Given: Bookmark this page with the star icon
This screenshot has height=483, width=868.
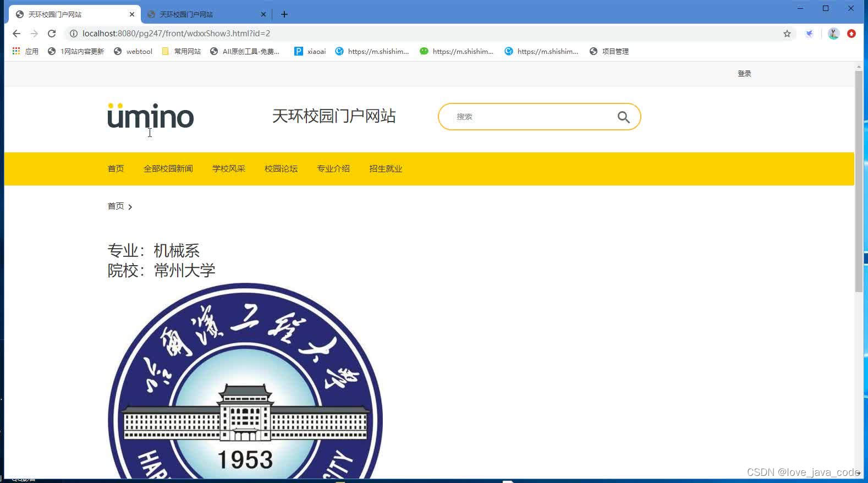Looking at the screenshot, I should pyautogui.click(x=787, y=34).
